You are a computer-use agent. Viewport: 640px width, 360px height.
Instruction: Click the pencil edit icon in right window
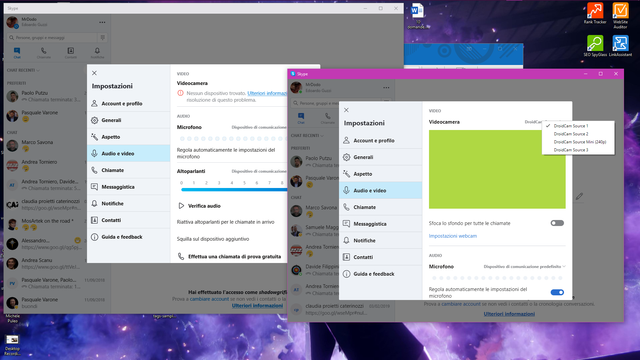coord(579,197)
